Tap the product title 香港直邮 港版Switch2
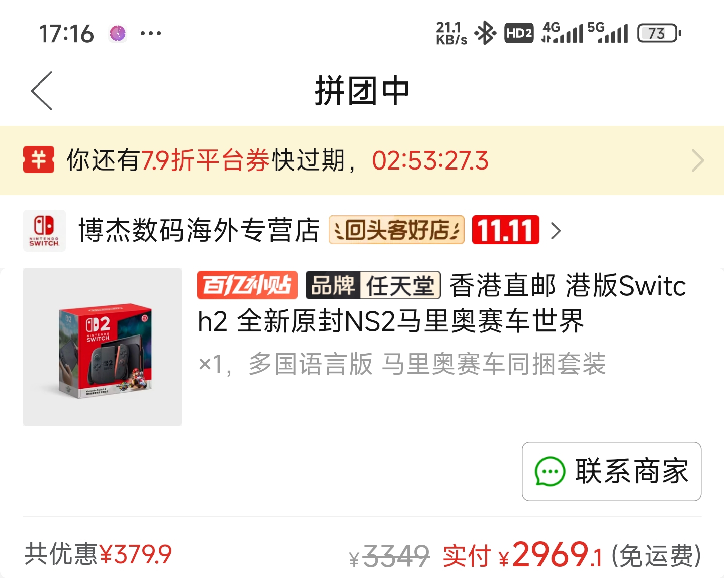 point(441,303)
